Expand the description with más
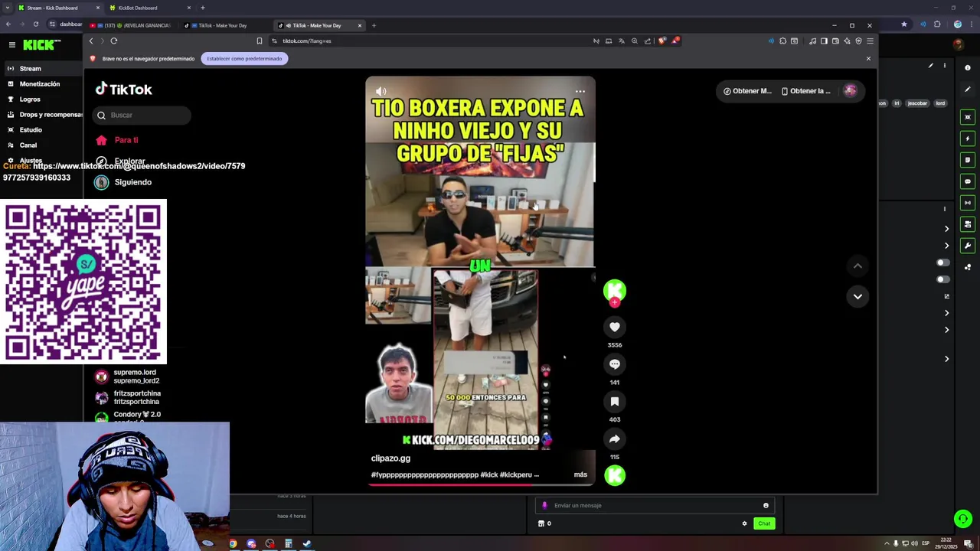 point(580,474)
